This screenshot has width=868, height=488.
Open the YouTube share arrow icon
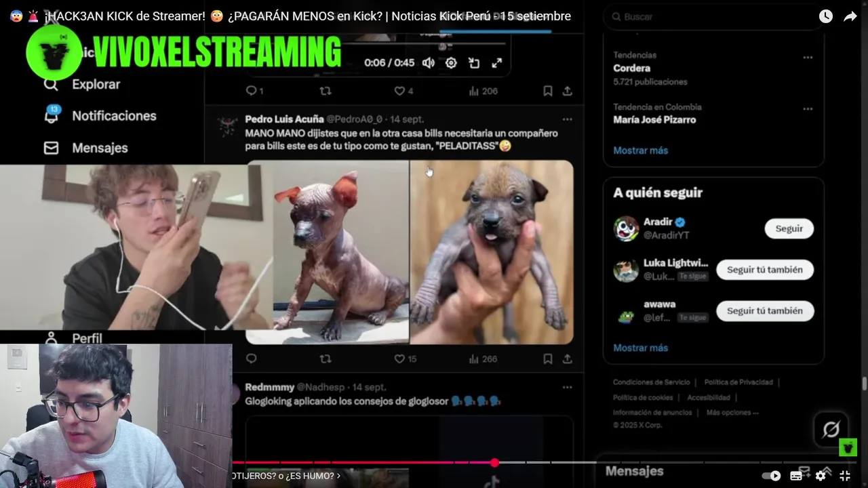pos(850,16)
